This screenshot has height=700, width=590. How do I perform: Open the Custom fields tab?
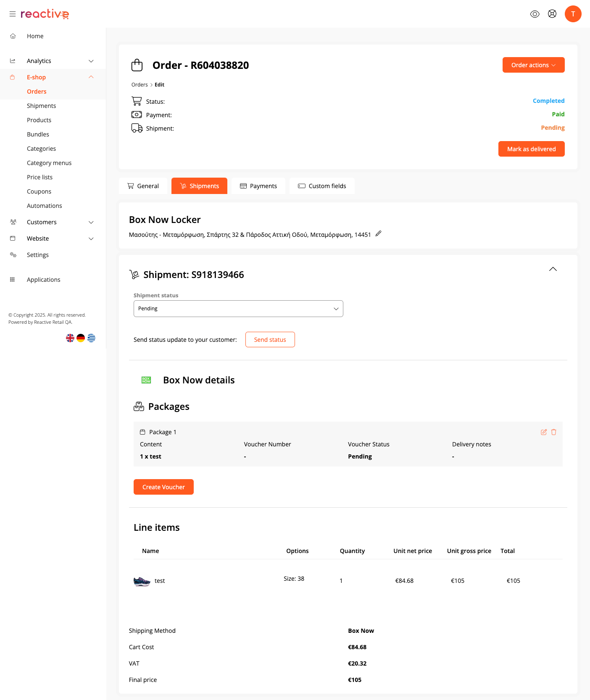click(x=322, y=186)
